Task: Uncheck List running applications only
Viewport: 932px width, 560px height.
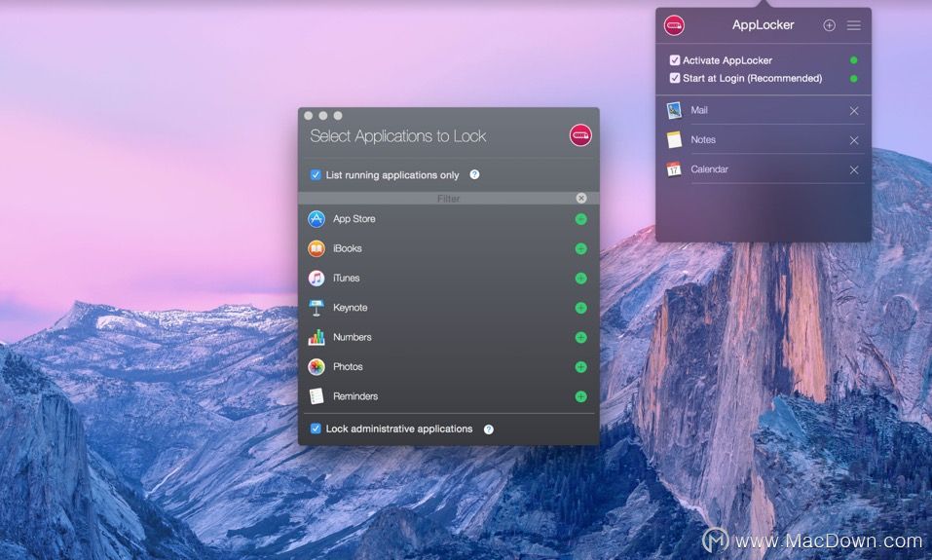Action: (x=316, y=174)
